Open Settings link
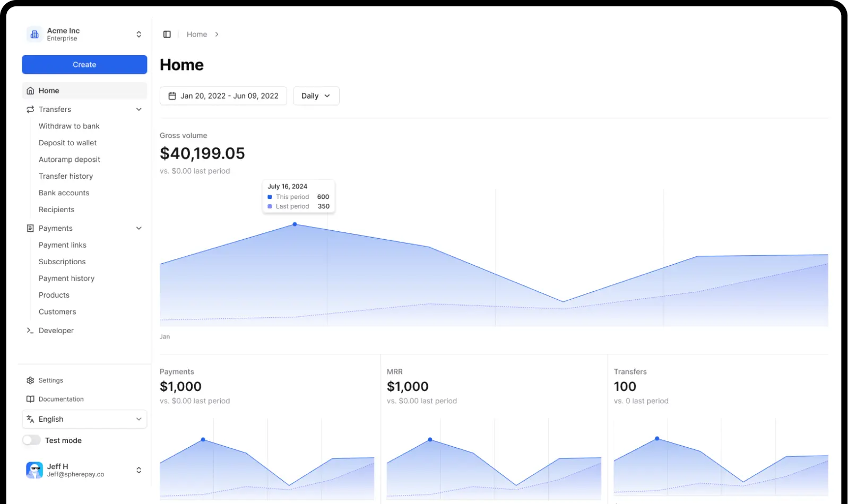The image size is (848, 504). (x=51, y=380)
